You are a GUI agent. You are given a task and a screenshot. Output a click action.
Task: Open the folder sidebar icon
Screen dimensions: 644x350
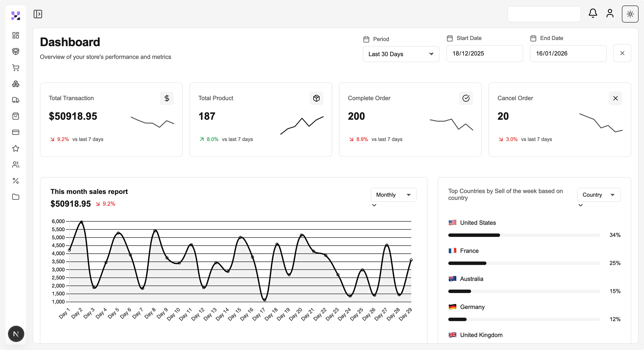pyautogui.click(x=16, y=197)
